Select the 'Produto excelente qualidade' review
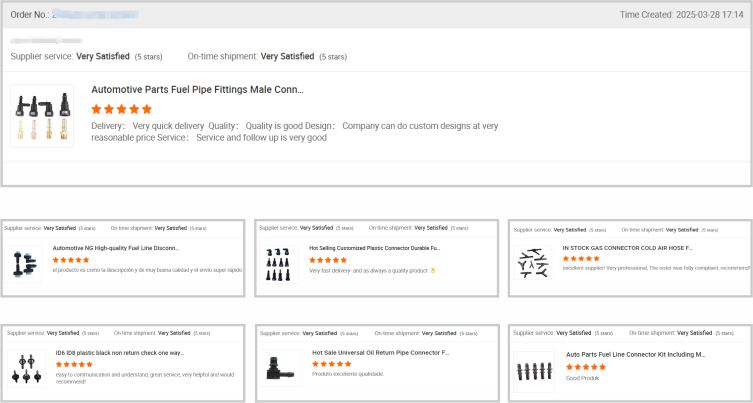This screenshot has width=753, height=403. click(348, 374)
